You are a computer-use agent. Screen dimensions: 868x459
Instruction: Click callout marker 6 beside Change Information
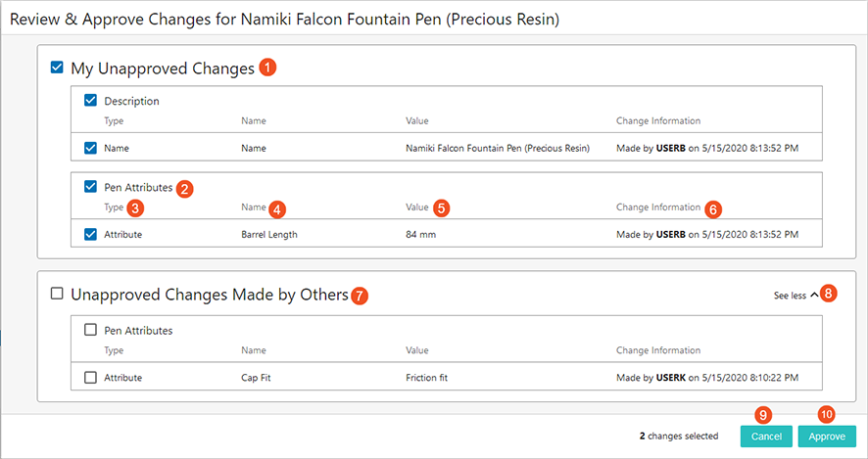[712, 208]
